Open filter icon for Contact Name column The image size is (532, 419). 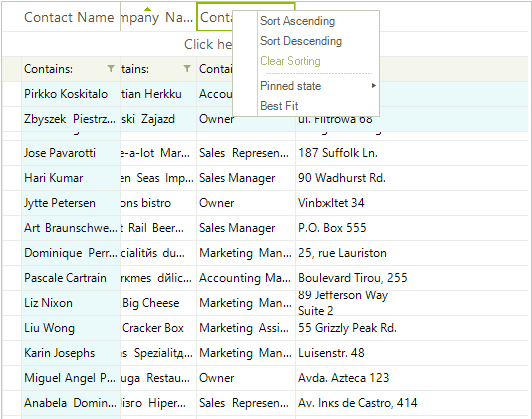[x=111, y=69]
